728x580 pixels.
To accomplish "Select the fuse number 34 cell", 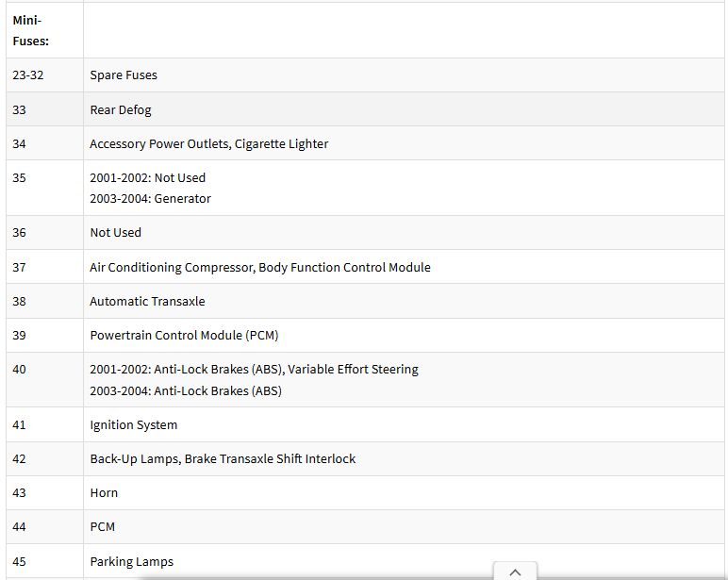I will tap(44, 143).
